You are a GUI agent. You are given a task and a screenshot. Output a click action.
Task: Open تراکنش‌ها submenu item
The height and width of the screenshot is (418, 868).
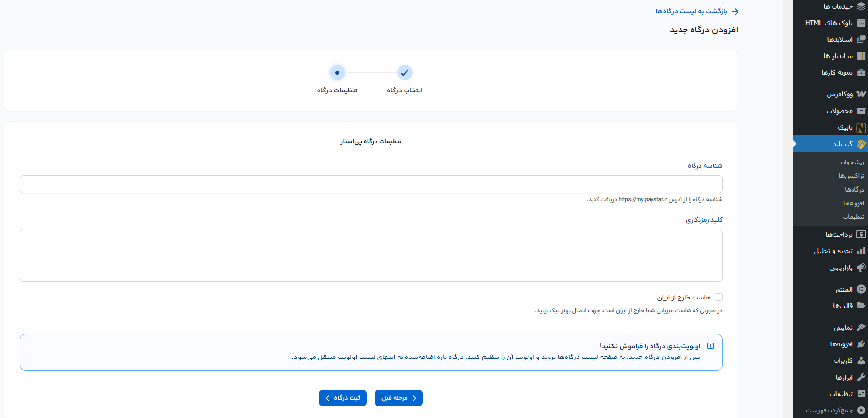(x=851, y=176)
